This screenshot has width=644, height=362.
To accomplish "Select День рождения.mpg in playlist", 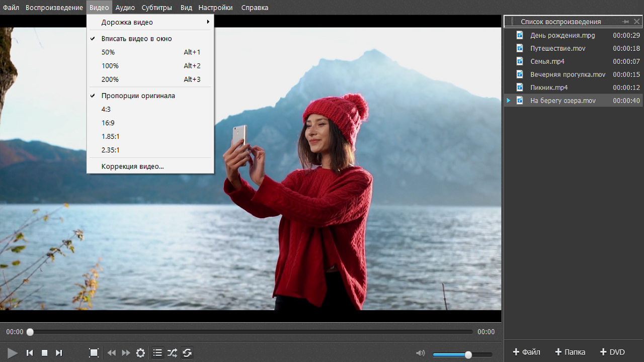I will tap(574, 35).
